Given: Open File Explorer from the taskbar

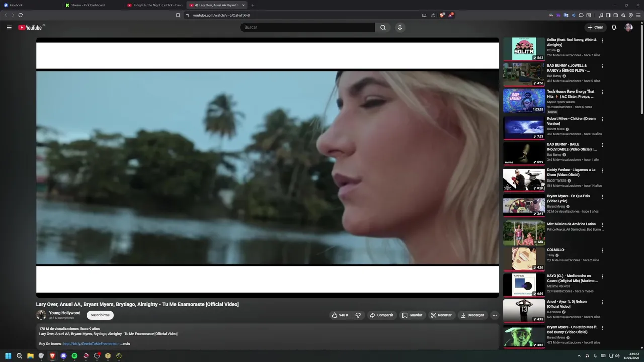Looking at the screenshot, I should [30, 356].
